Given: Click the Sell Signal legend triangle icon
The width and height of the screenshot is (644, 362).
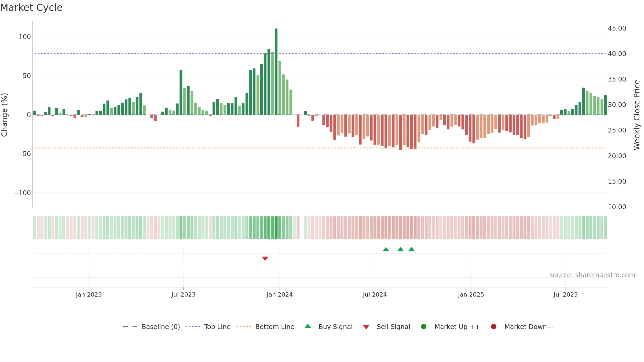Looking at the screenshot, I should 366,327.
